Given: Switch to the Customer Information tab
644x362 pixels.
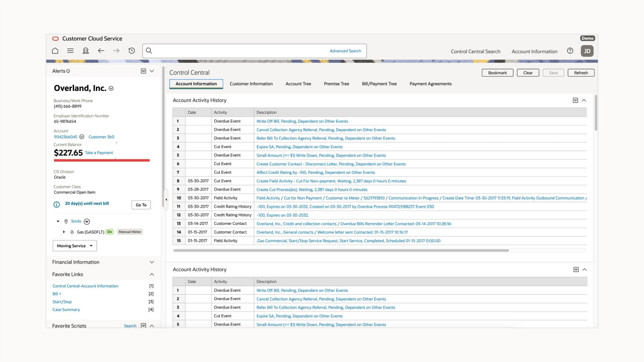Looking at the screenshot, I should coord(251,84).
